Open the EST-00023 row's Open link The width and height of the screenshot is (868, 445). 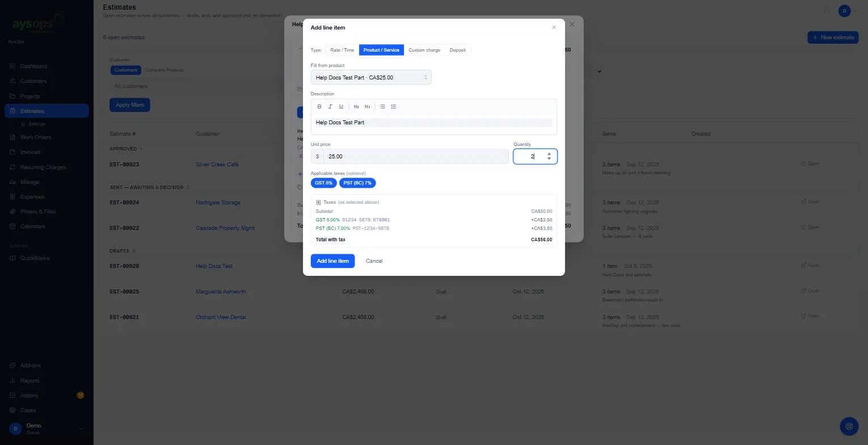[810, 163]
